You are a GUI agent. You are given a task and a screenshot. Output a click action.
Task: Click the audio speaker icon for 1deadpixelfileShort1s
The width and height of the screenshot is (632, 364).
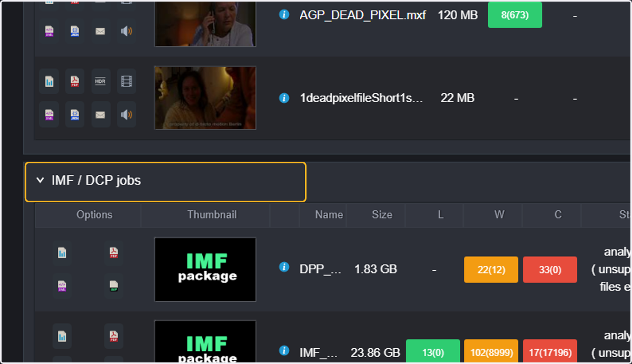click(126, 114)
